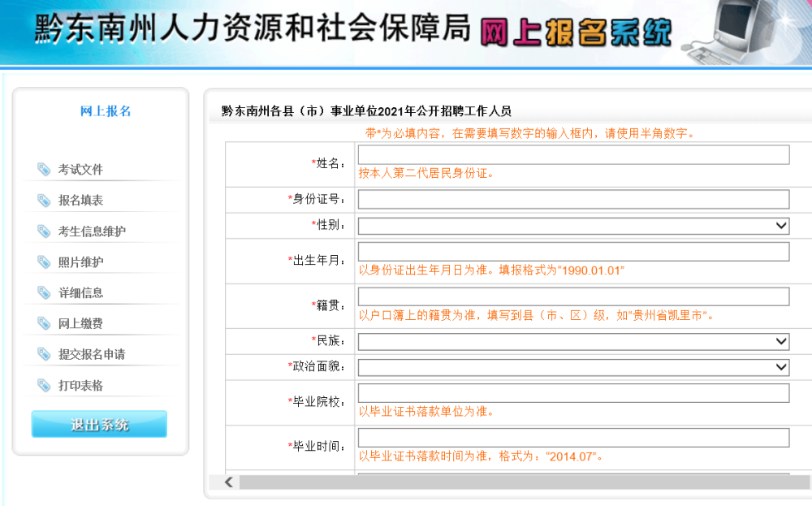Click the tag icon beside 详细信息
812x506 pixels.
coord(44,292)
